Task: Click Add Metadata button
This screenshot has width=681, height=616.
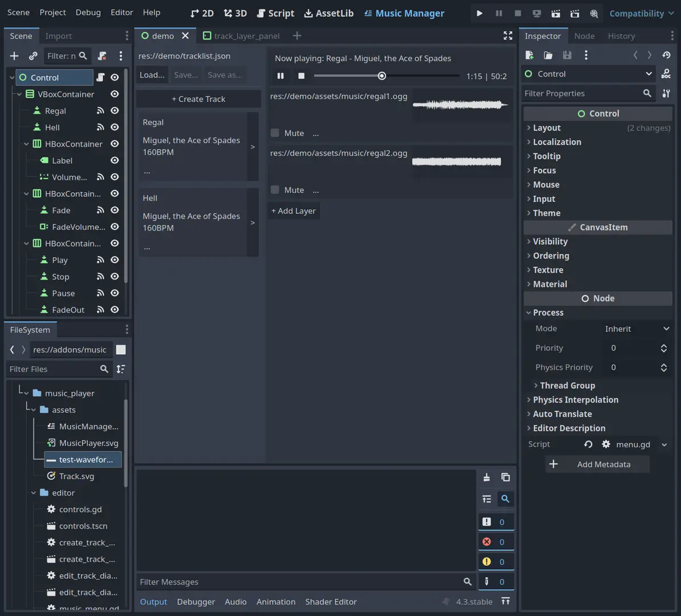Action: click(x=597, y=464)
